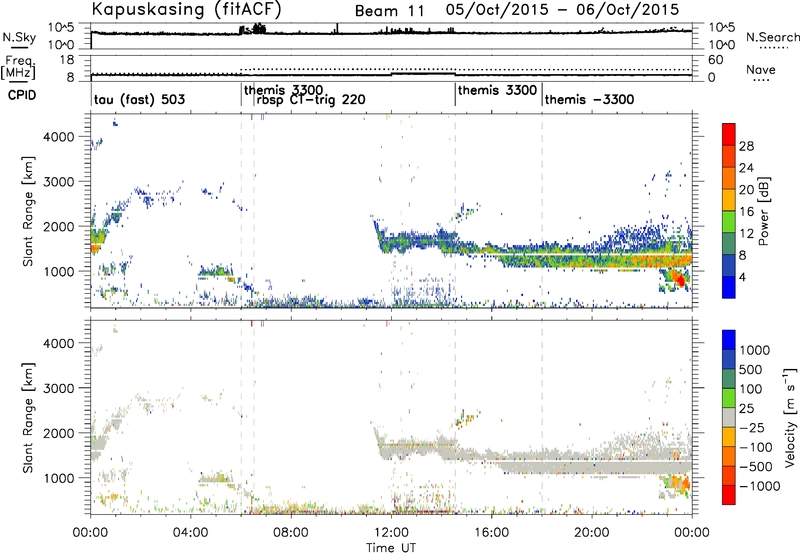This screenshot has height=554, width=800.
Task: Select the 'Beam 11' label
Action: pyautogui.click(x=389, y=11)
